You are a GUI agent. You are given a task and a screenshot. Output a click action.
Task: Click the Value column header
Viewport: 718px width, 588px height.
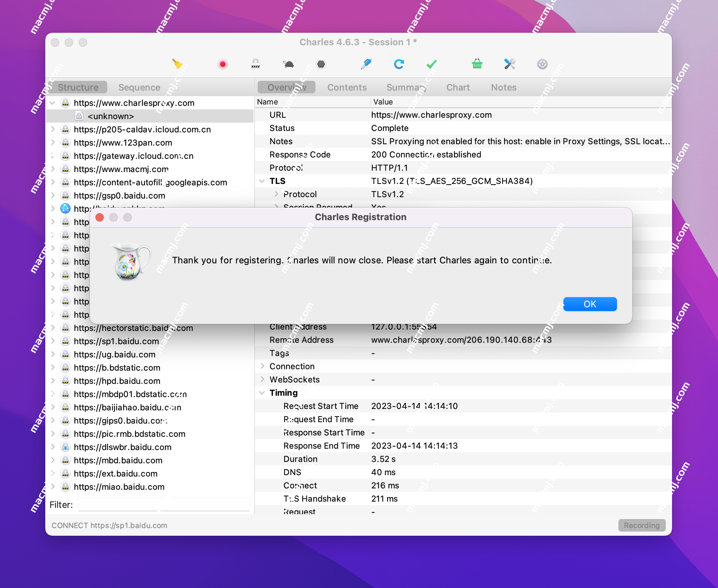pos(521,102)
